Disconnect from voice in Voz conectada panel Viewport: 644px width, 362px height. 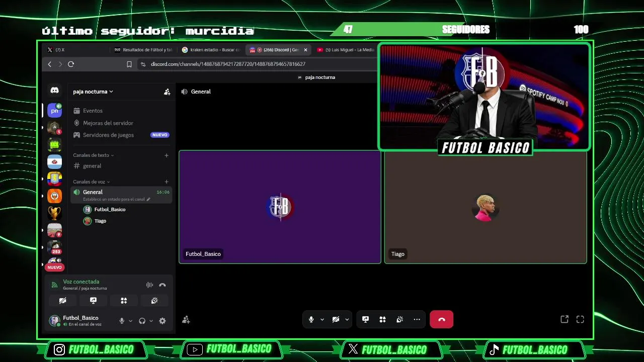(x=163, y=285)
